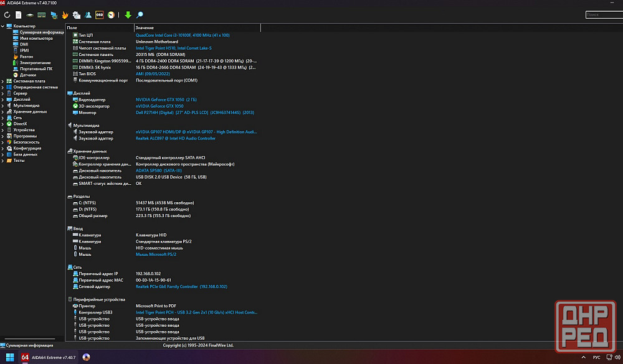Show hidden tray icons chevron

[583, 357]
